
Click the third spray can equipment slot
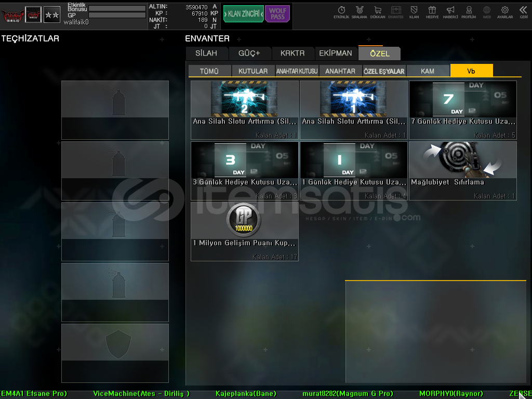115,231
